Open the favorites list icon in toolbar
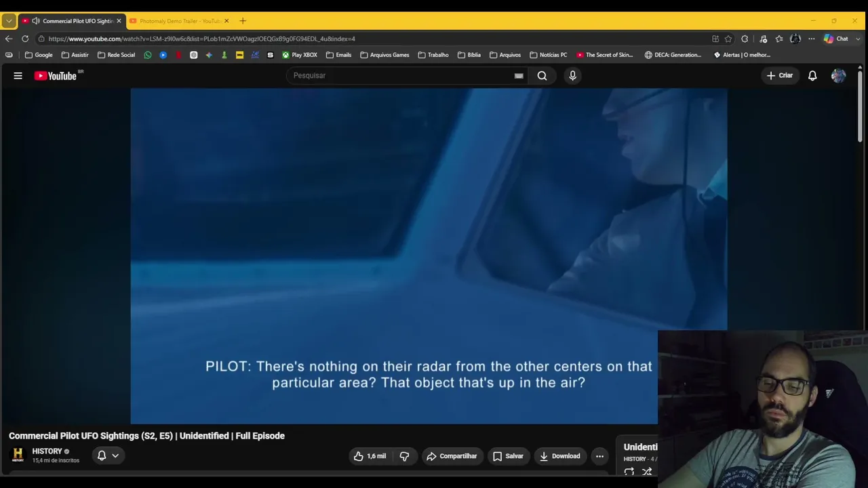Viewport: 868px width, 488px height. coord(779,39)
